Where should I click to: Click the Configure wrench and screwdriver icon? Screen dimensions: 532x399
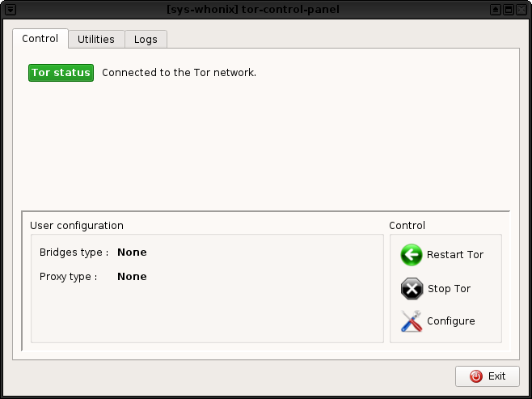pyautogui.click(x=412, y=321)
